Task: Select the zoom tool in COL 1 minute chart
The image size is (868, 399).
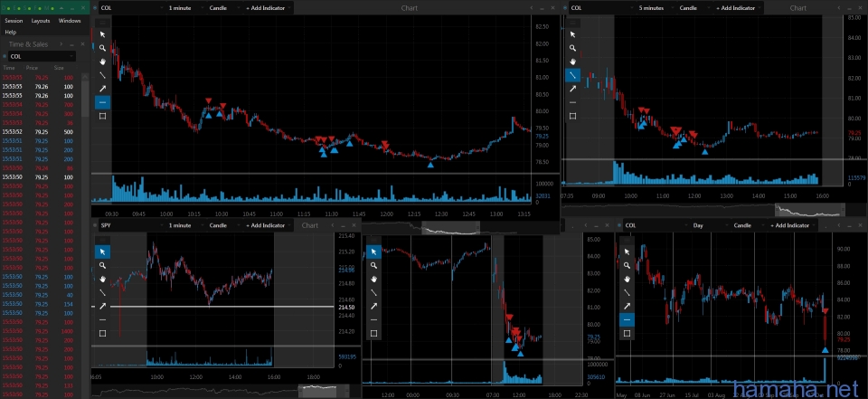Action: [x=102, y=48]
